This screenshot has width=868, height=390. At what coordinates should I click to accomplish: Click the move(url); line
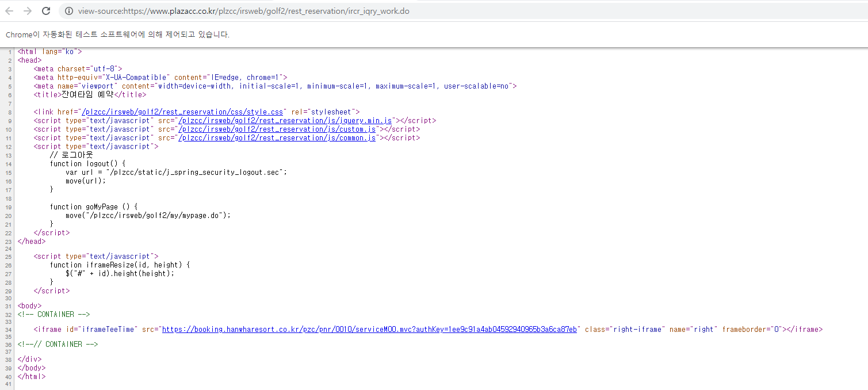(x=86, y=181)
